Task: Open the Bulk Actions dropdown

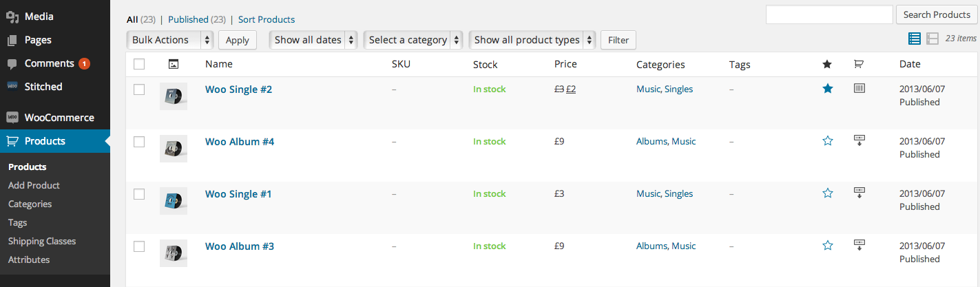Action: (170, 40)
